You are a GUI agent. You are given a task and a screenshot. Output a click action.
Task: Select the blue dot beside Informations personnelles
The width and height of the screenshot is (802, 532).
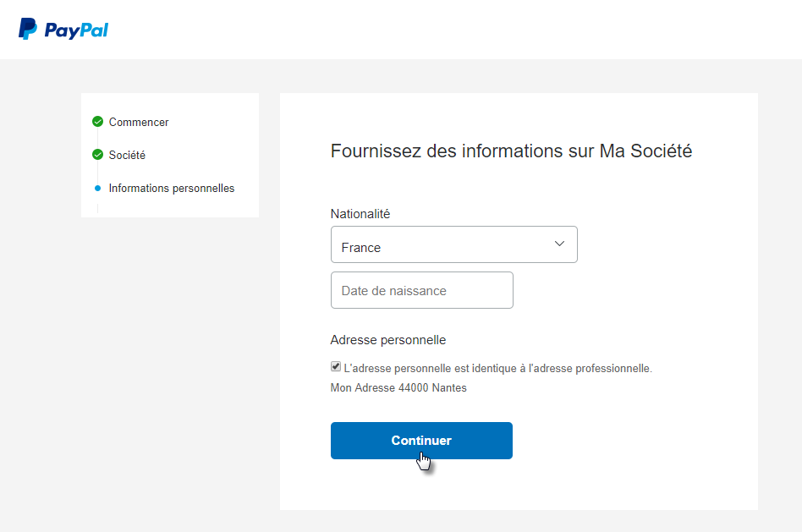pyautogui.click(x=97, y=188)
